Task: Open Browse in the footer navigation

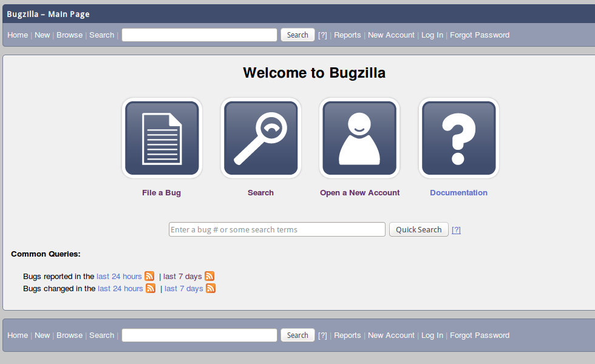Action: pos(69,335)
